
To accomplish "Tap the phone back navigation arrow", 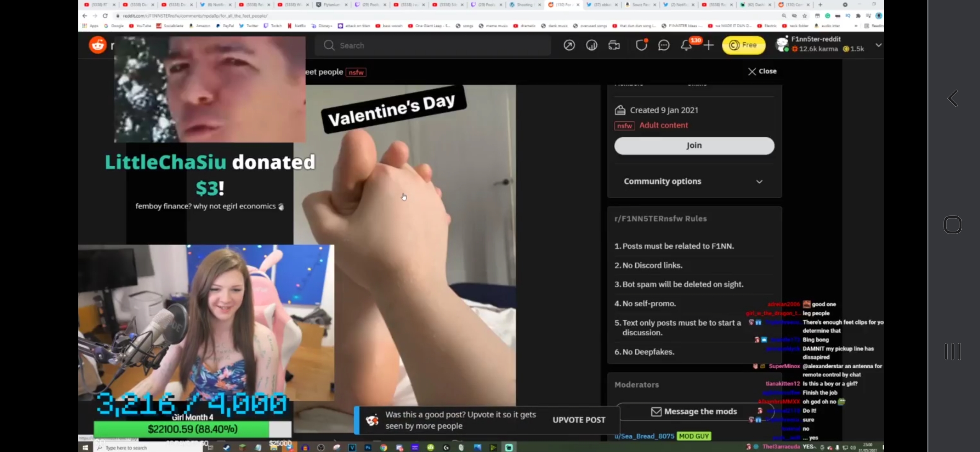I will click(x=953, y=99).
